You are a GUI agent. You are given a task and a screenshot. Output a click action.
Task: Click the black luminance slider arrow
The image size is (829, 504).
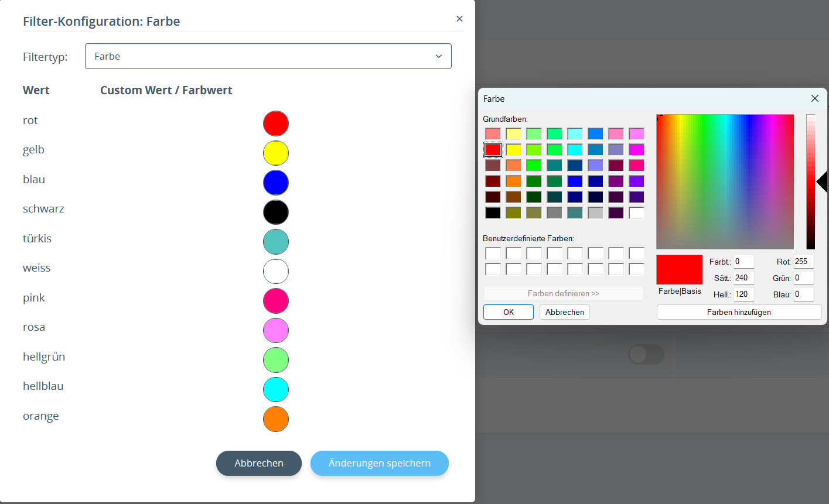[x=822, y=182]
